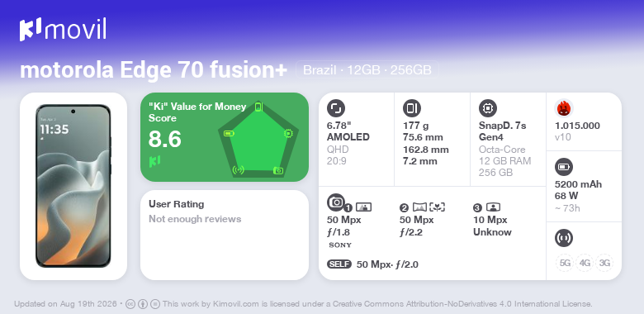Click the main camera icon

point(335,202)
